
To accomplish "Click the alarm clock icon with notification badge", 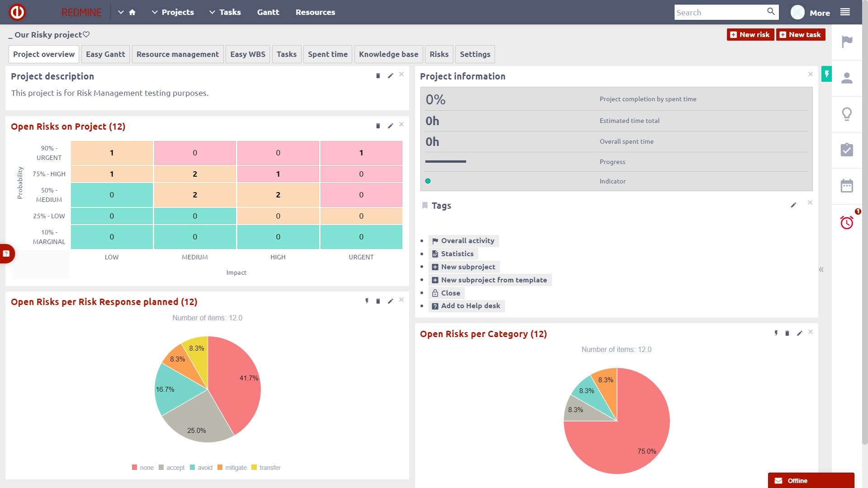I will 846,222.
